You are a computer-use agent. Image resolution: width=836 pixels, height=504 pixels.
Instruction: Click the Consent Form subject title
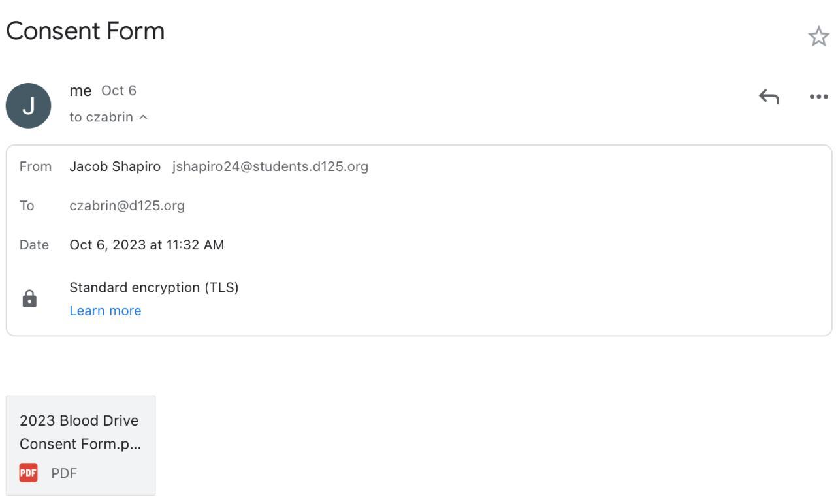coord(85,31)
